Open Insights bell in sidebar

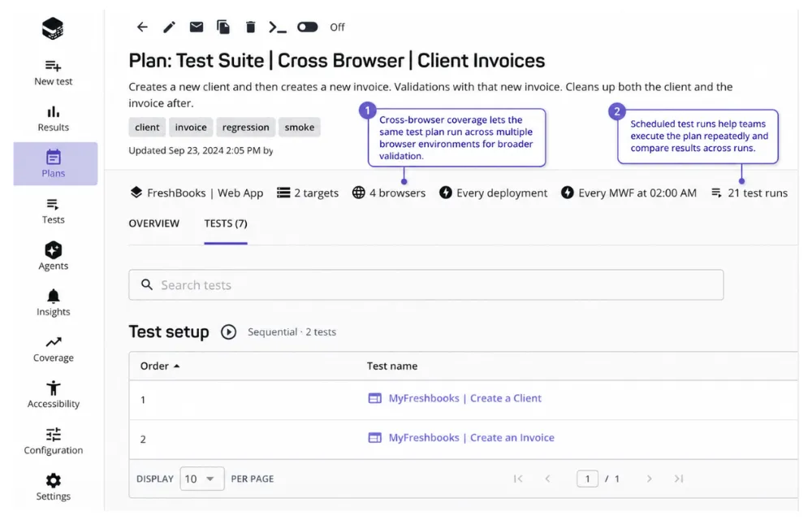pyautogui.click(x=54, y=302)
